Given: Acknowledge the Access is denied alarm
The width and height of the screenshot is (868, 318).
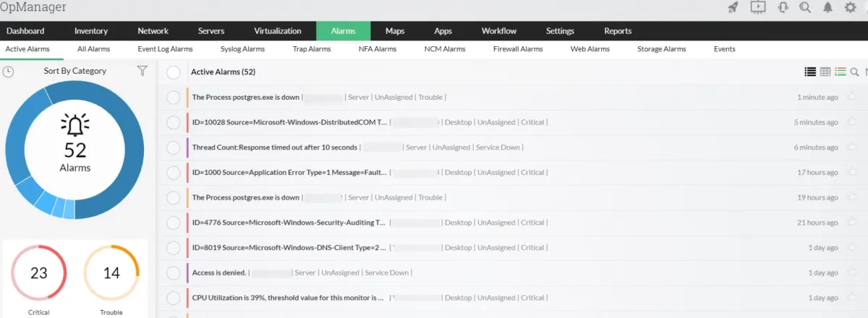Looking at the screenshot, I should (851, 272).
